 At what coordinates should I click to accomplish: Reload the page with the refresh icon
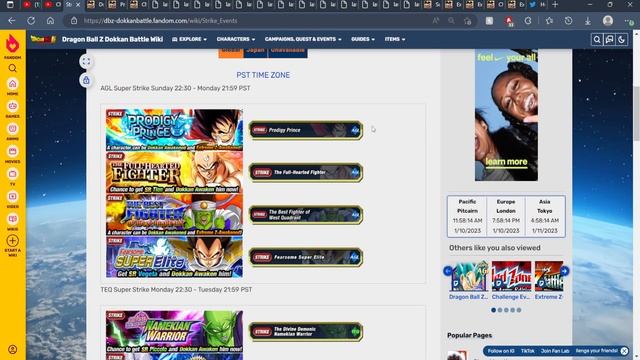tap(31, 20)
